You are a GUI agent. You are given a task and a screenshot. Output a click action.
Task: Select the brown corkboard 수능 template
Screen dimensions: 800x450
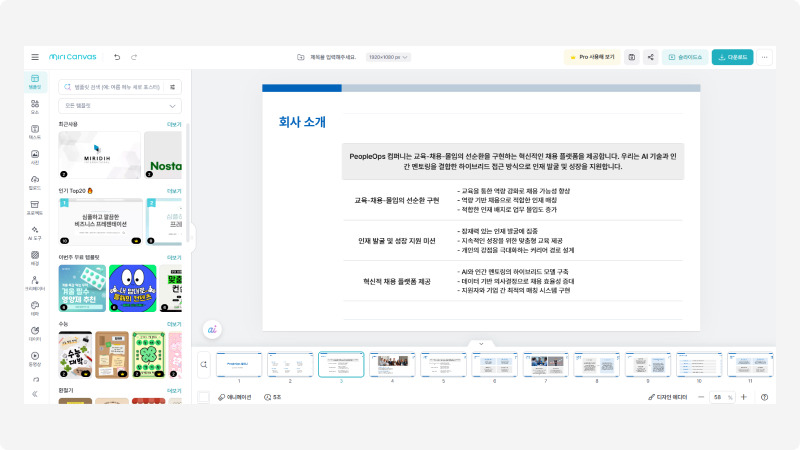[112, 355]
